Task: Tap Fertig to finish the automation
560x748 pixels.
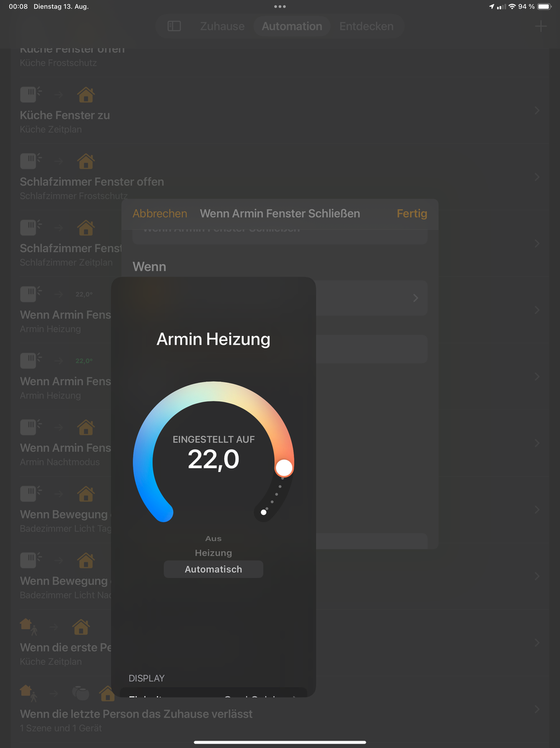Action: [412, 214]
